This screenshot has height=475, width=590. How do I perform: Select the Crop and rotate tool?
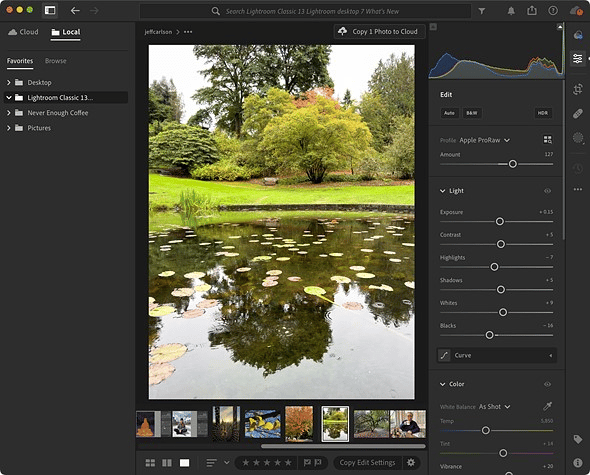tap(578, 89)
